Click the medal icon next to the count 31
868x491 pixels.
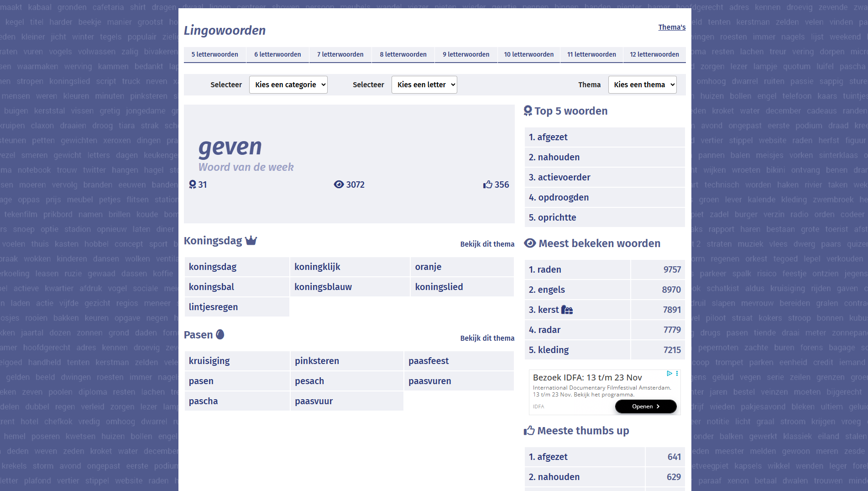[x=193, y=184]
